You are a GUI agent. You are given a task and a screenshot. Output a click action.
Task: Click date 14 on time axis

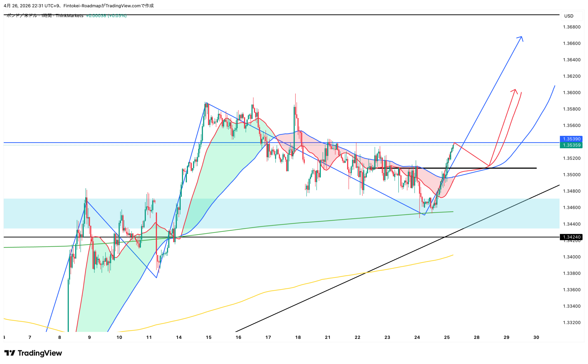[x=178, y=337]
